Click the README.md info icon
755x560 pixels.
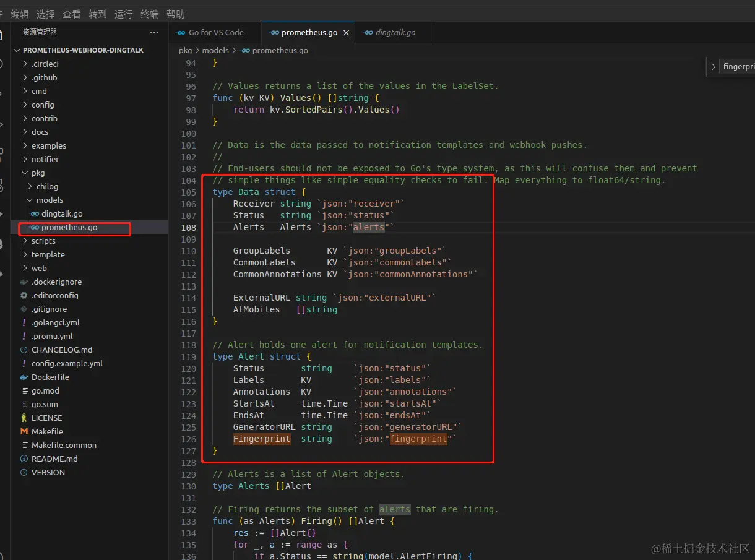point(24,459)
